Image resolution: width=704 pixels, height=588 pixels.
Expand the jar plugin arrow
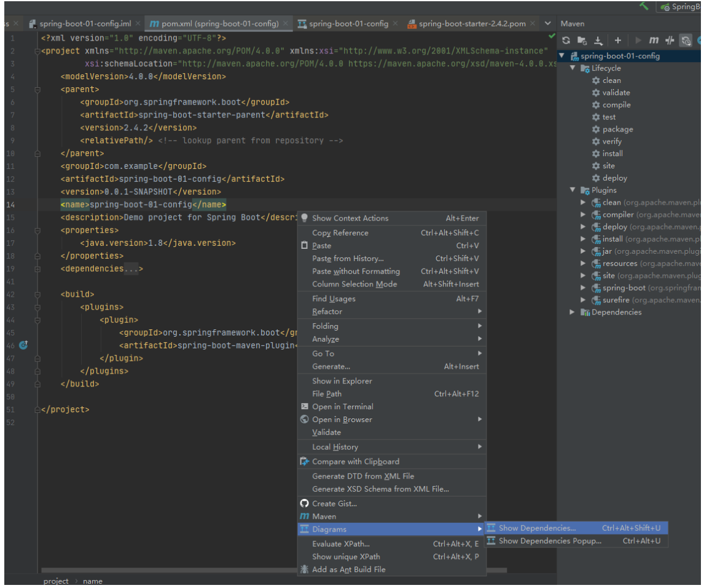pyautogui.click(x=583, y=251)
